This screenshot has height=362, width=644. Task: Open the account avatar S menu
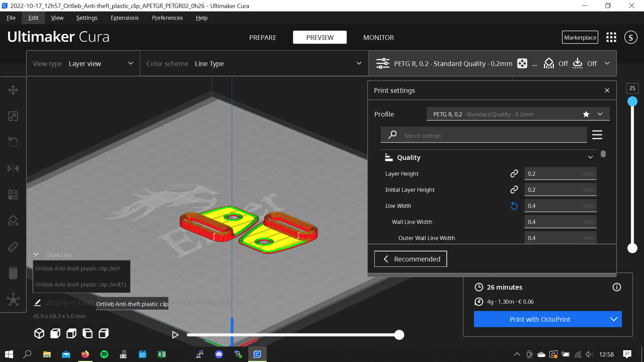[631, 37]
